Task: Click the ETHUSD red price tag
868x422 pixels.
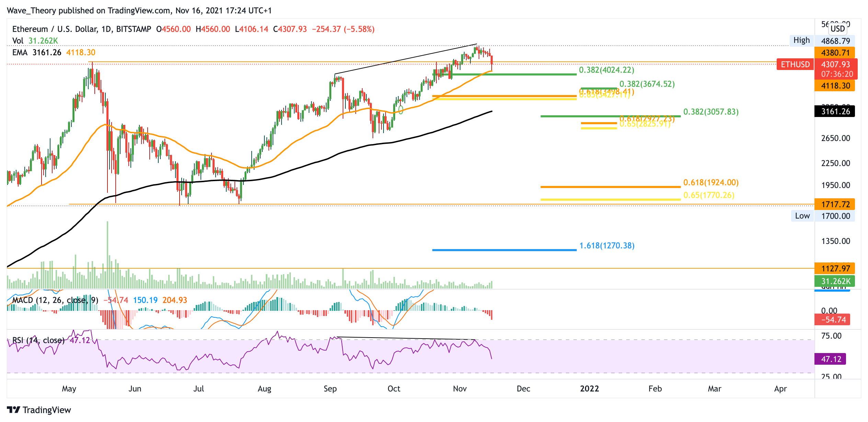Action: pyautogui.click(x=795, y=65)
